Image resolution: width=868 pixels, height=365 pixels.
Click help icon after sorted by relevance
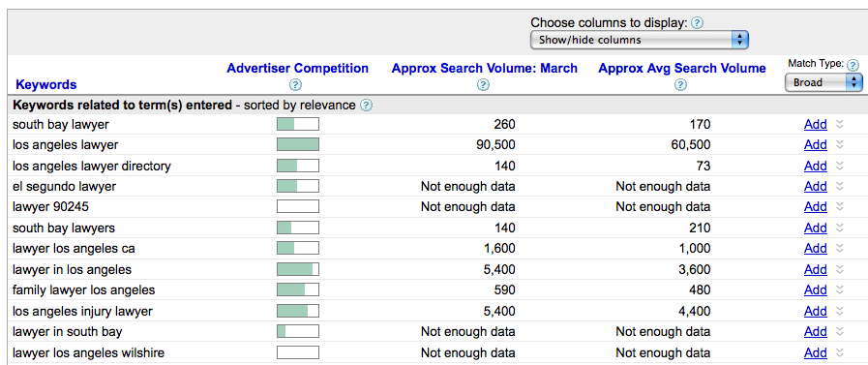(x=366, y=106)
